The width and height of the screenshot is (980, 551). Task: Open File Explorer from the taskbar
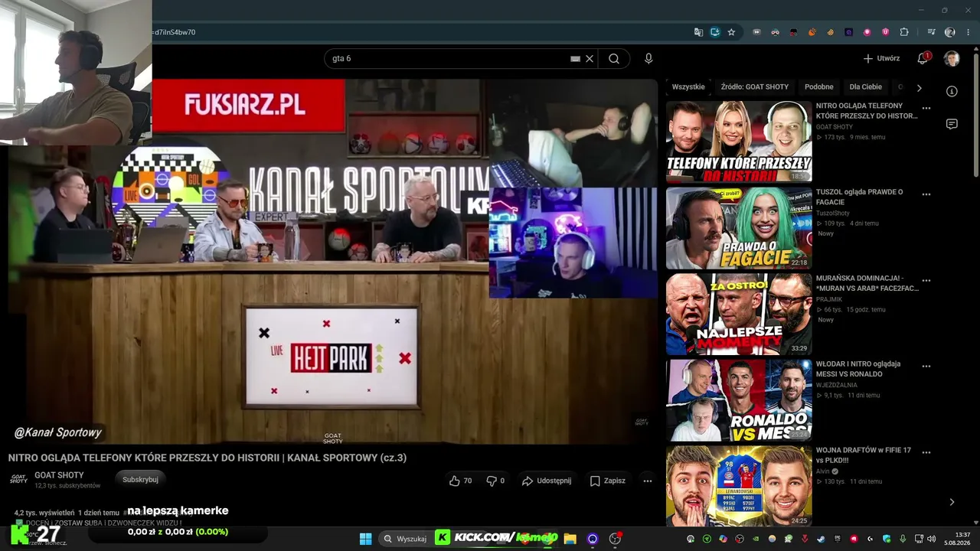[570, 539]
